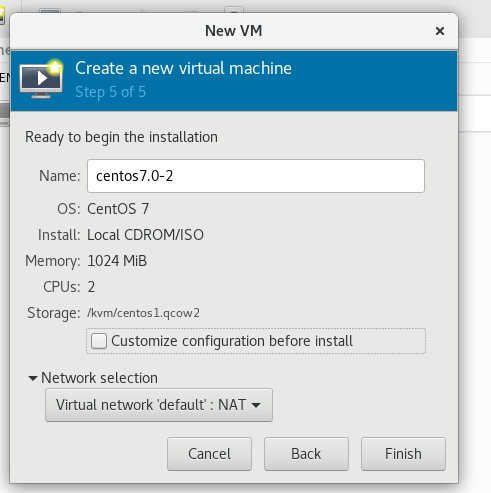
Task: Click the virtual machine monitor icon
Action: (41, 79)
